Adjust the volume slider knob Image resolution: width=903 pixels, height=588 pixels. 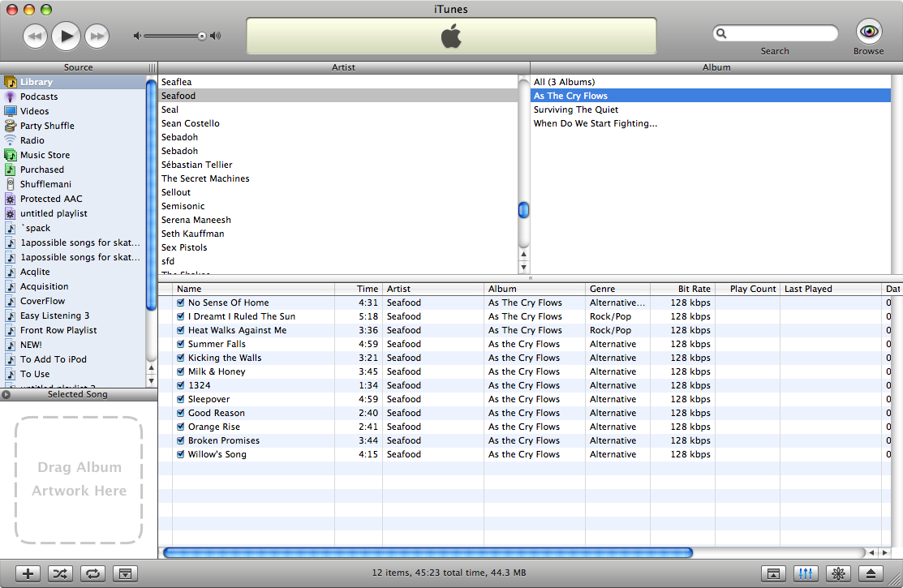pos(201,36)
